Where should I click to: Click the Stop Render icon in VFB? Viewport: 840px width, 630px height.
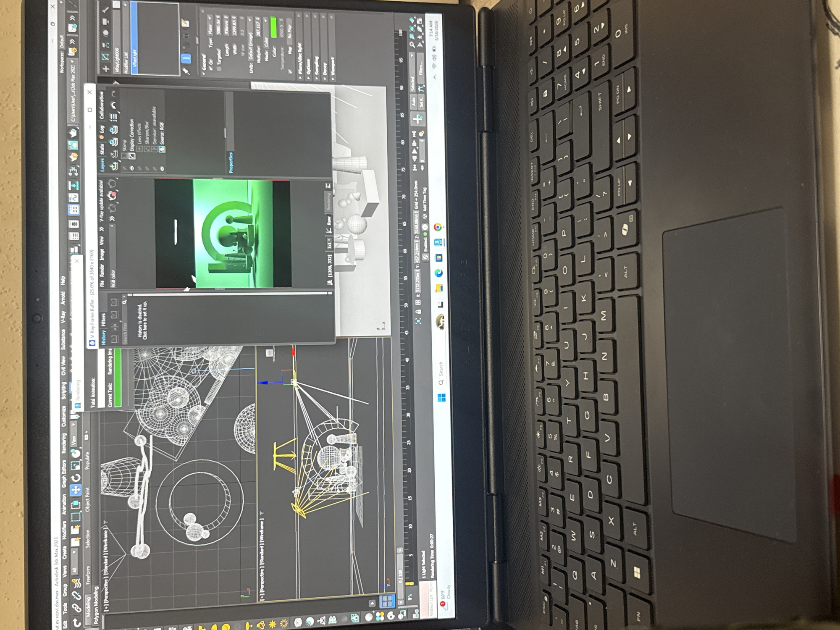(112, 195)
